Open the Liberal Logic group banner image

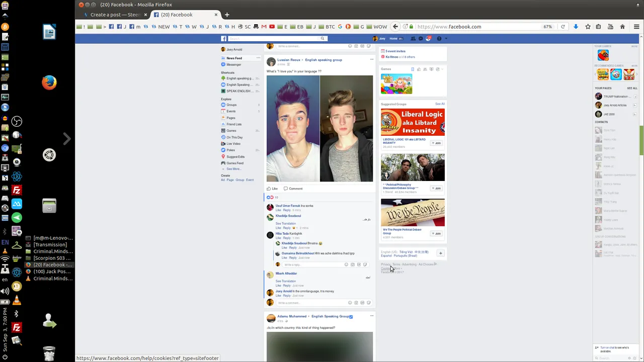click(x=413, y=122)
